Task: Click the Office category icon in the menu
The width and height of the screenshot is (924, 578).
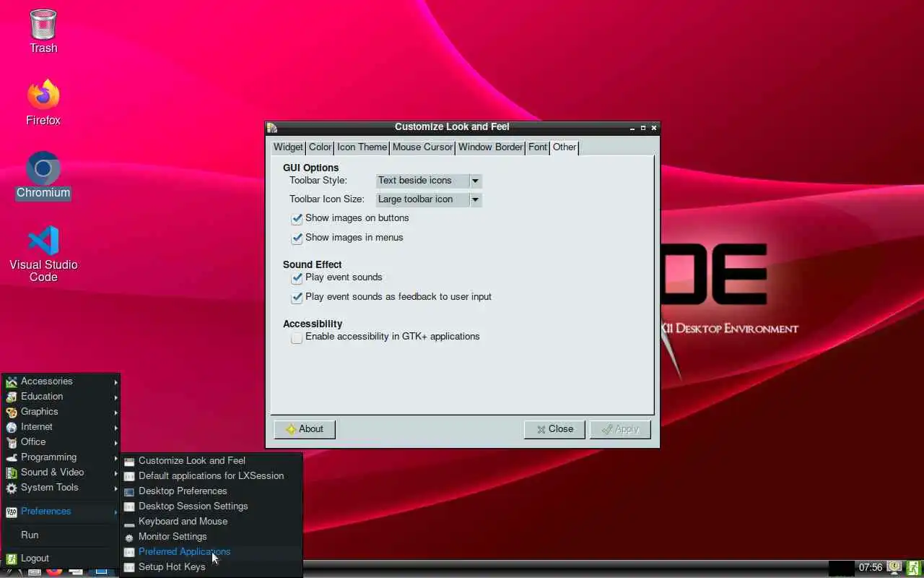Action: pyautogui.click(x=11, y=442)
